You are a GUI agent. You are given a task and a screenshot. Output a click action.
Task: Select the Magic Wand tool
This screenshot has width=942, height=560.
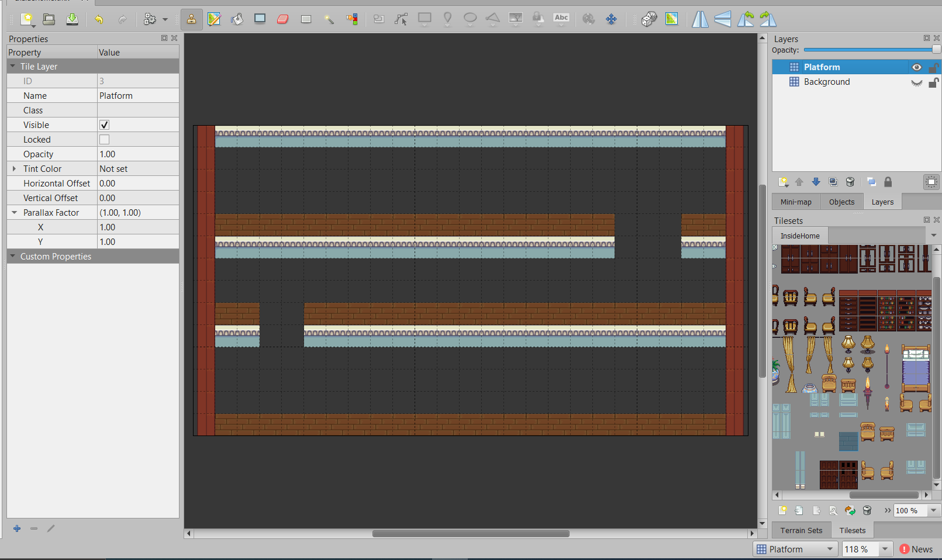(x=329, y=19)
